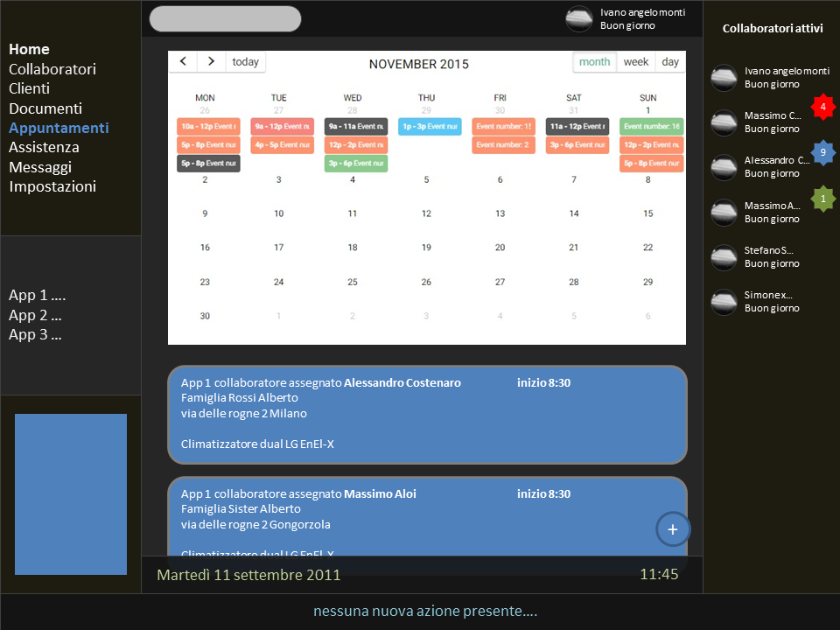
Task: Open Assistenza in the sidebar
Action: (44, 147)
